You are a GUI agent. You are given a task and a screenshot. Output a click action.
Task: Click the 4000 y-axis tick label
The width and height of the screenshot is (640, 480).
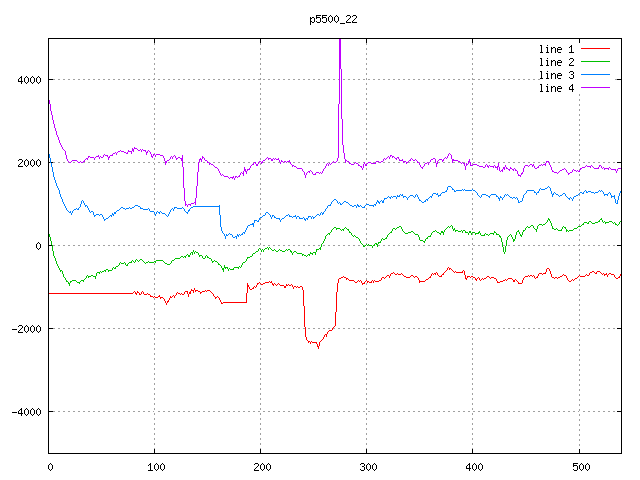pyautogui.click(x=28, y=80)
